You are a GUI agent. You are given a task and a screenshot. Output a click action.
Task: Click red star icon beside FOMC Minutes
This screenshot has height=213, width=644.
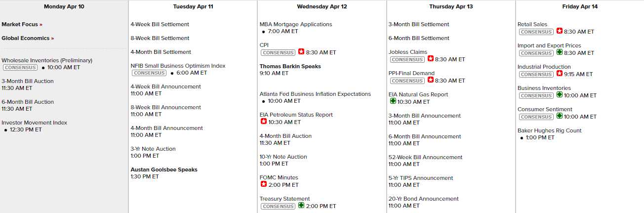[x=264, y=184]
